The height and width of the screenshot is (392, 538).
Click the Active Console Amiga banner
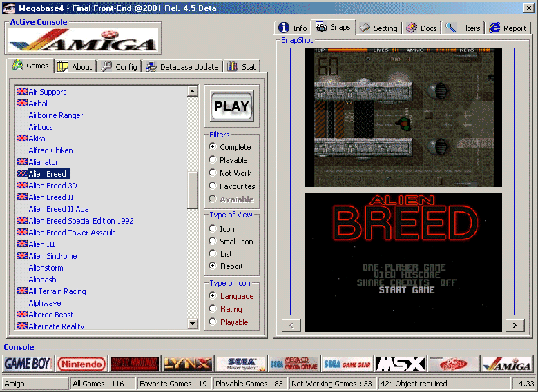[x=83, y=40]
